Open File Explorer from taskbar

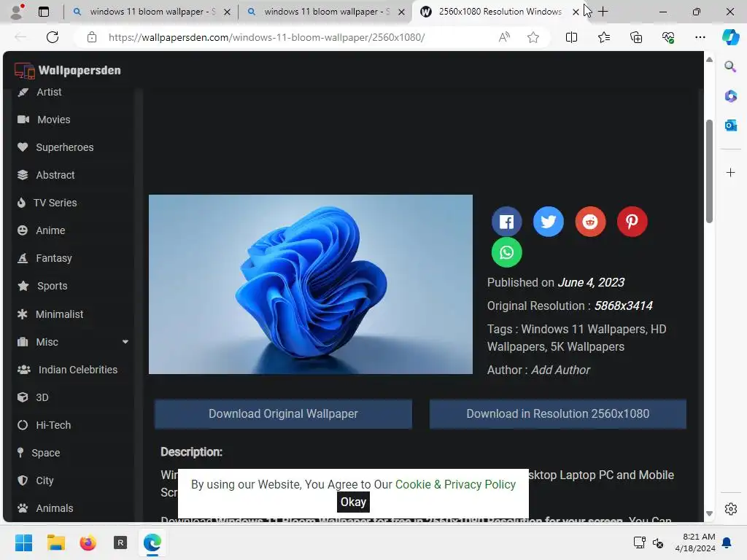click(55, 542)
